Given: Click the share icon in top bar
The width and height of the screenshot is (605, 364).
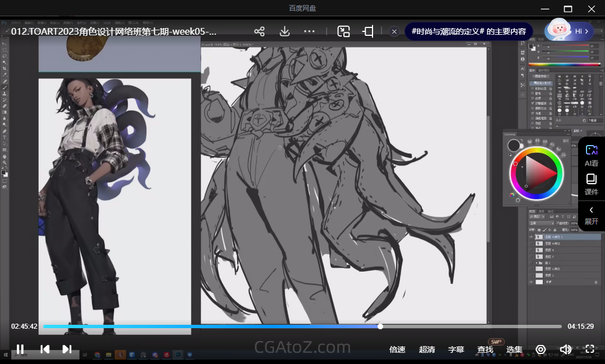Looking at the screenshot, I should coord(259,31).
